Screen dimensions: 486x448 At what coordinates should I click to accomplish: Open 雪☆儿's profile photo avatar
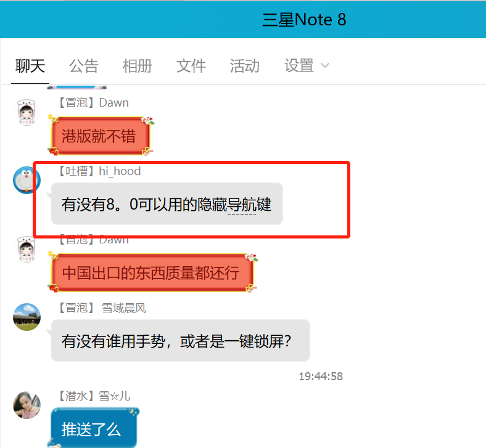point(27,405)
